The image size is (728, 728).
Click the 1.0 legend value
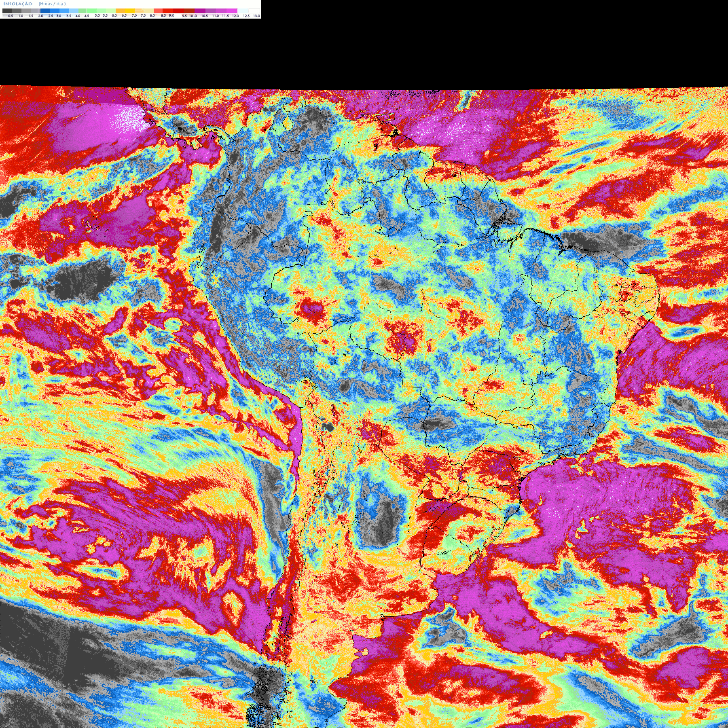[21, 16]
